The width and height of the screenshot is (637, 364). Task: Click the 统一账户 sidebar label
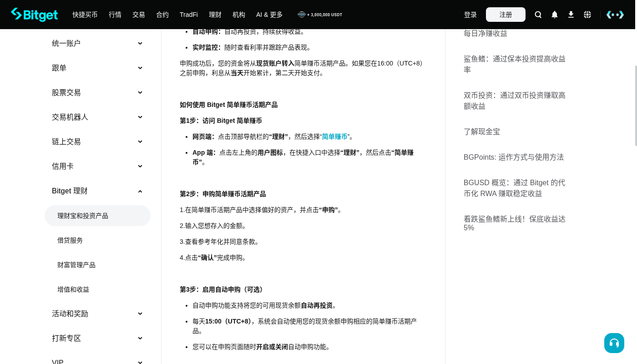coord(66,43)
